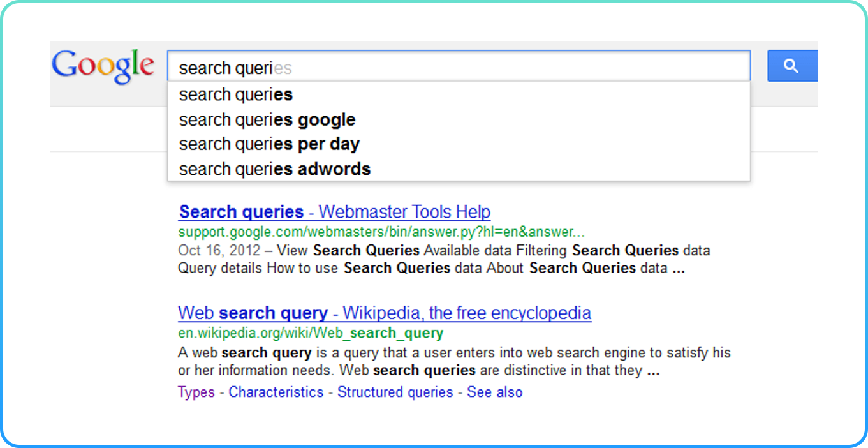This screenshot has width=868, height=448.
Task: Select the 'search queries adwords' suggestion
Action: coord(274,169)
